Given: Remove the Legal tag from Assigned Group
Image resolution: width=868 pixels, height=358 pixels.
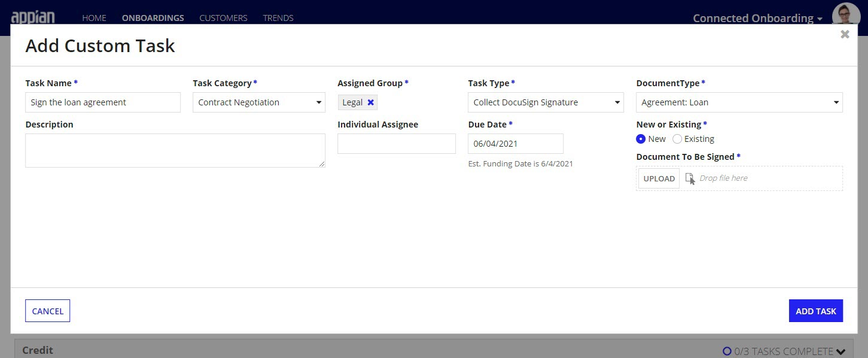Looking at the screenshot, I should (370, 102).
